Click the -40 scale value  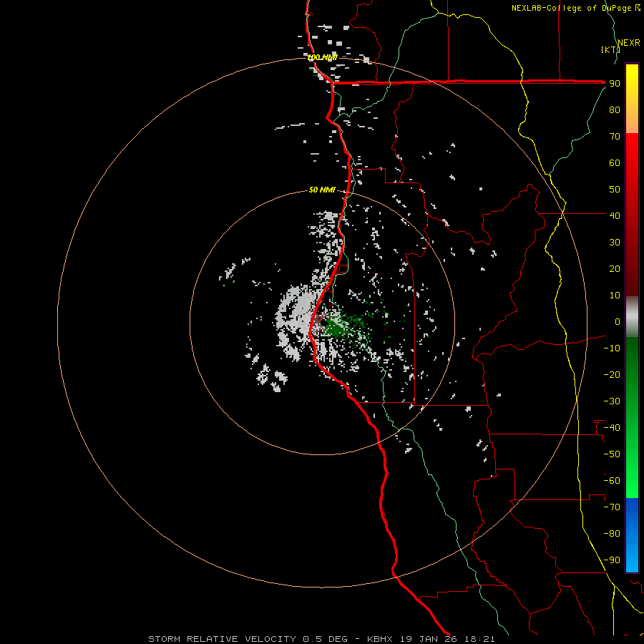pos(612,428)
